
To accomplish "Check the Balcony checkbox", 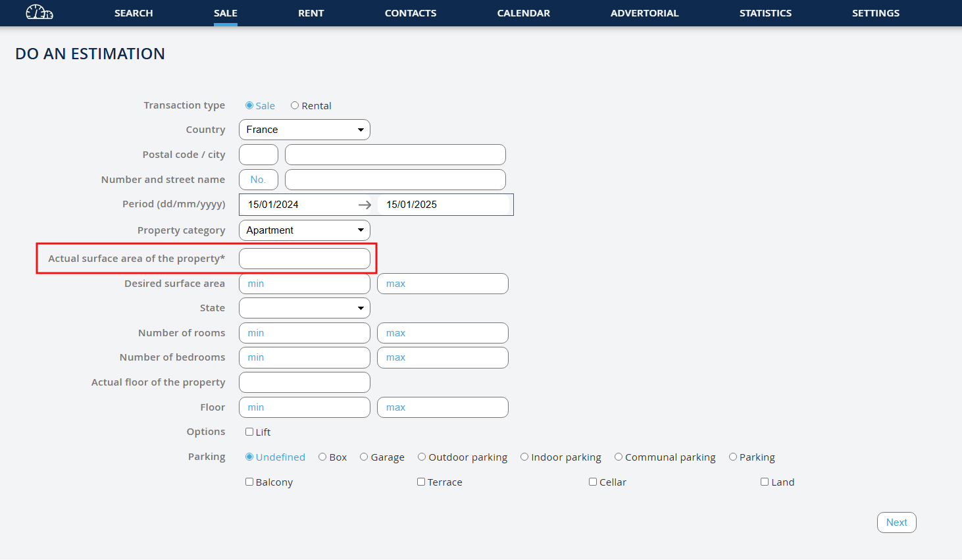I will pos(249,482).
